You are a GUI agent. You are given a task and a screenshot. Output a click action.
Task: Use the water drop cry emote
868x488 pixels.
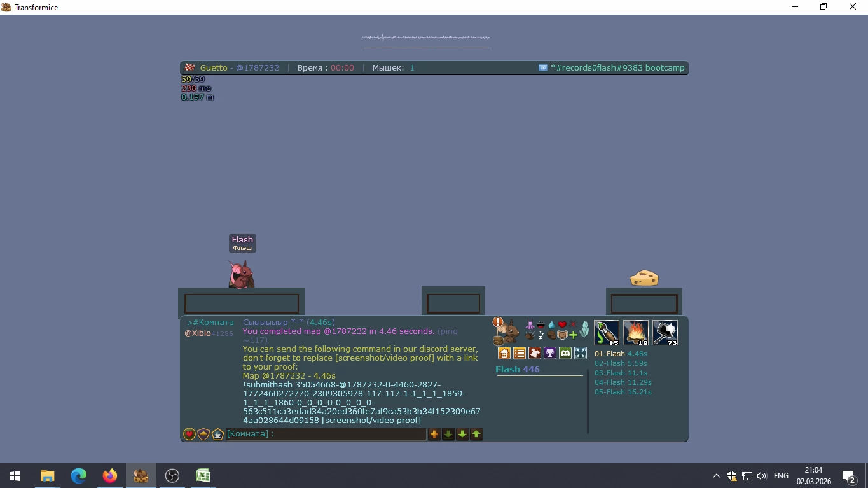pos(551,324)
